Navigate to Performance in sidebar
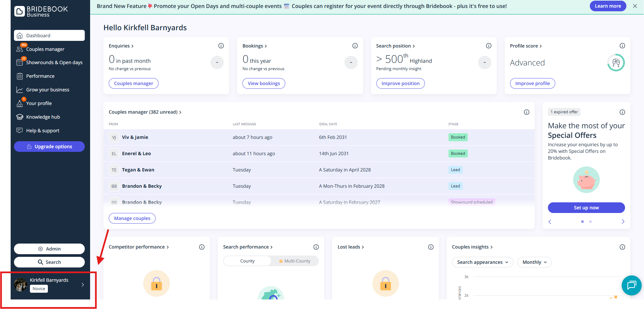Image resolution: width=644 pixels, height=309 pixels. point(40,76)
